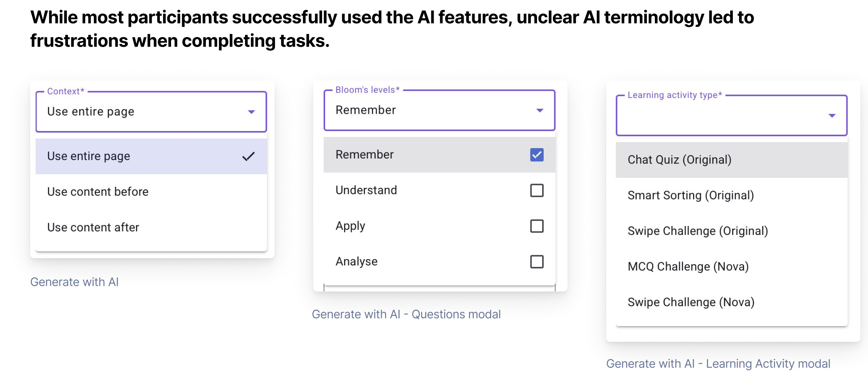Enable the Understand checkbox
The image size is (868, 381).
click(x=537, y=190)
